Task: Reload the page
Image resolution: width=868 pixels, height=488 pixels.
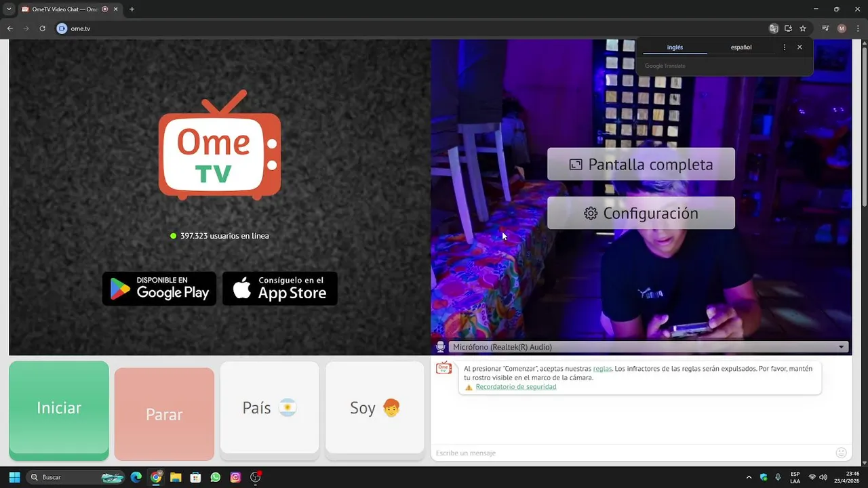Action: coord(42,28)
